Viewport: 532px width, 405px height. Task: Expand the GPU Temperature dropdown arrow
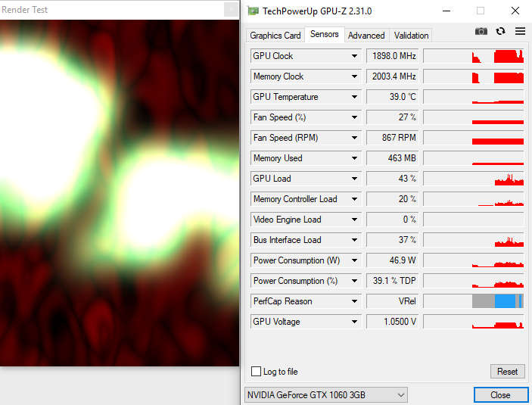[354, 97]
